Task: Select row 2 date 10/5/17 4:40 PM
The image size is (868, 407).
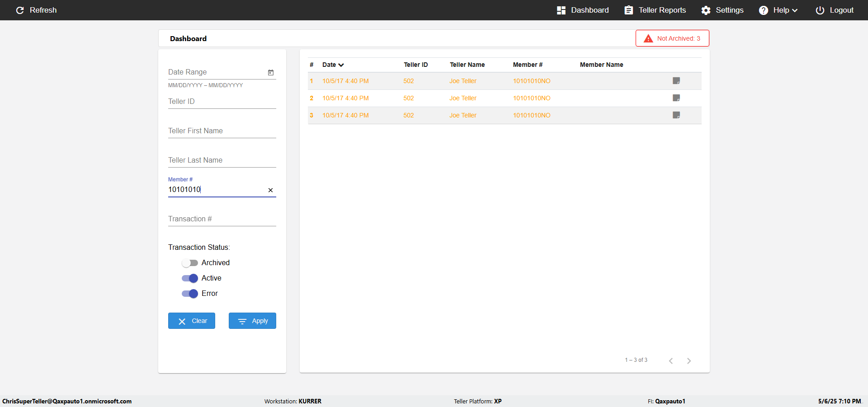Action: tap(345, 98)
